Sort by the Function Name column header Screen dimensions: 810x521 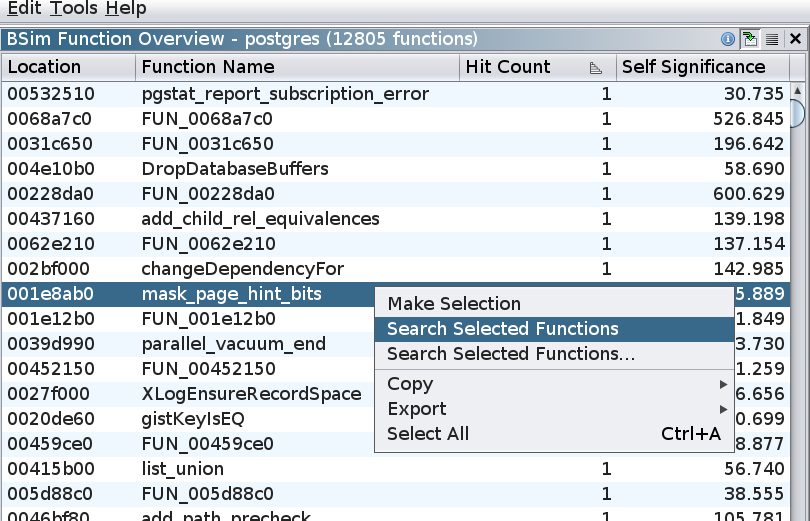coord(297,68)
